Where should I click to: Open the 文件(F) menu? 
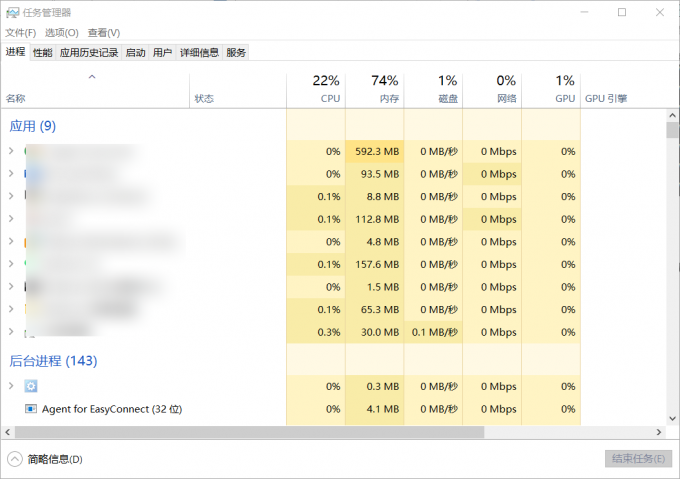point(21,33)
